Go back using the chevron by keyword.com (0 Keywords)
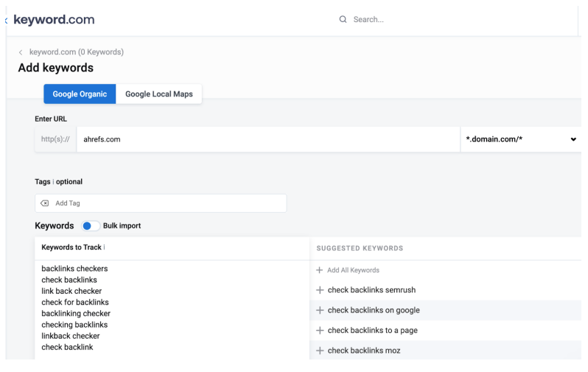This screenshot has height=372, width=588. (20, 52)
